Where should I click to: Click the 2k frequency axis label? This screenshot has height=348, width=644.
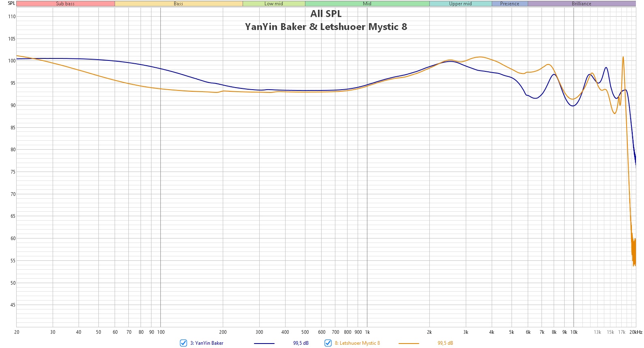click(429, 332)
